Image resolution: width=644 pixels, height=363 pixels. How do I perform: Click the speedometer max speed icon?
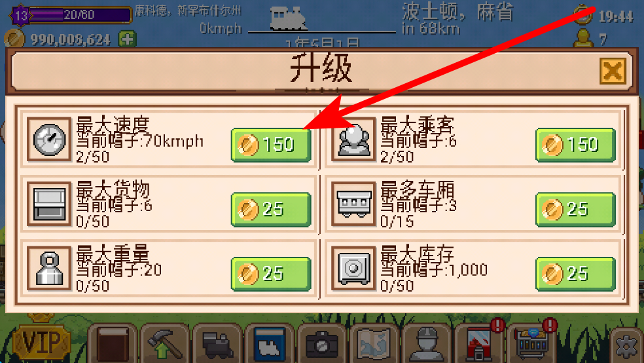49,139
